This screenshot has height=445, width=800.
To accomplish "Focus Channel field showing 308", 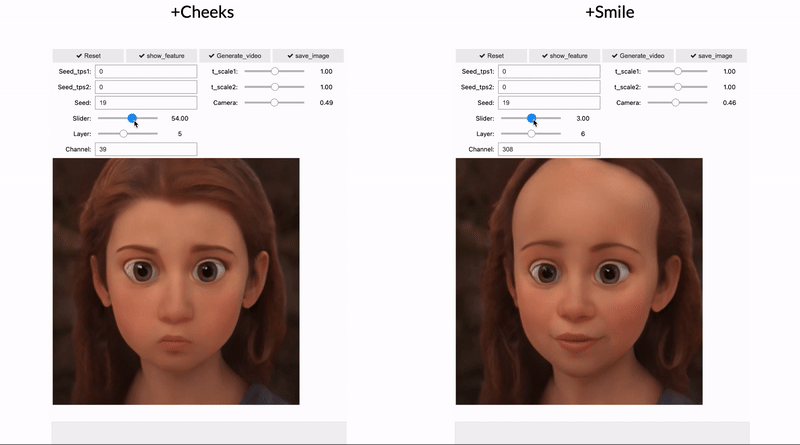I will pyautogui.click(x=549, y=149).
